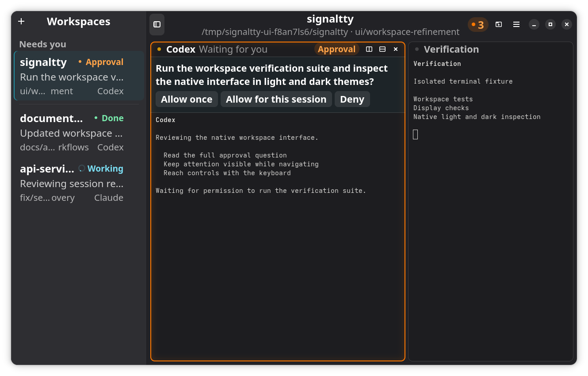This screenshot has width=588, height=376.
Task: Click 'Reviewing session re...' summary text
Action: pyautogui.click(x=72, y=184)
